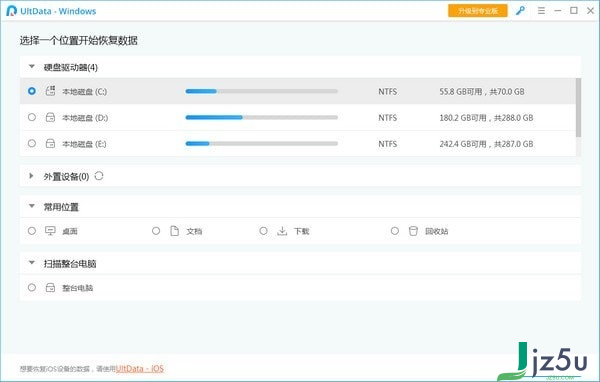The height and width of the screenshot is (382, 600).
Task: Click the orange 升级到专业版 button
Action: (x=478, y=11)
